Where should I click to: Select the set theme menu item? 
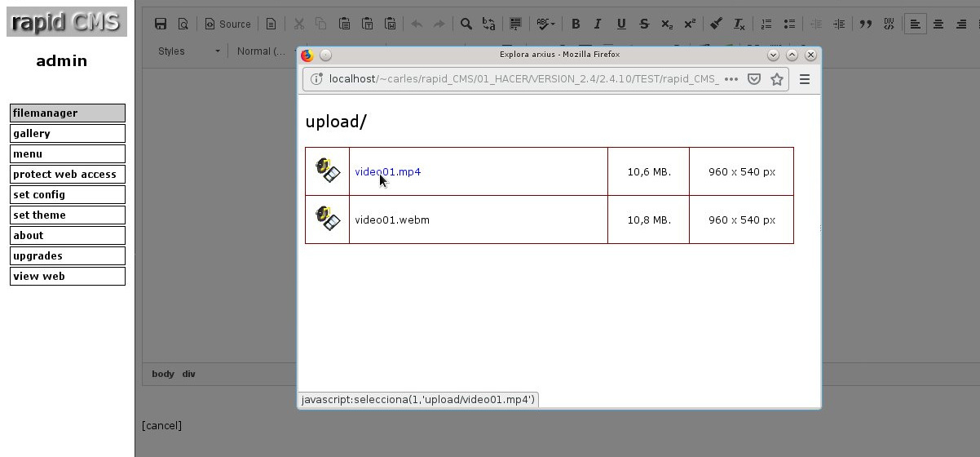(x=68, y=215)
